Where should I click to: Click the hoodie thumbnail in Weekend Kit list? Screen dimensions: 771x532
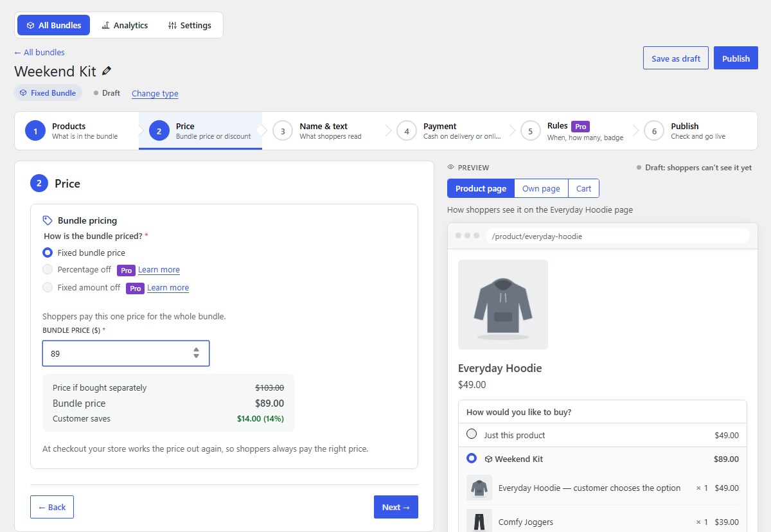[x=479, y=488]
